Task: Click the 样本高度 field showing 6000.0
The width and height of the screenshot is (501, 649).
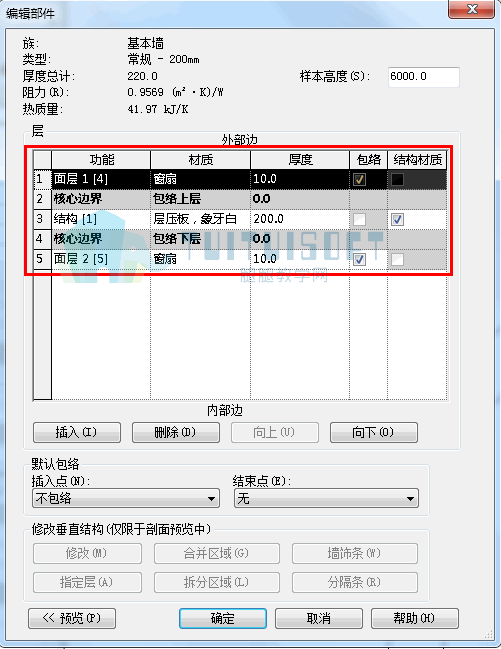Action: click(x=424, y=77)
